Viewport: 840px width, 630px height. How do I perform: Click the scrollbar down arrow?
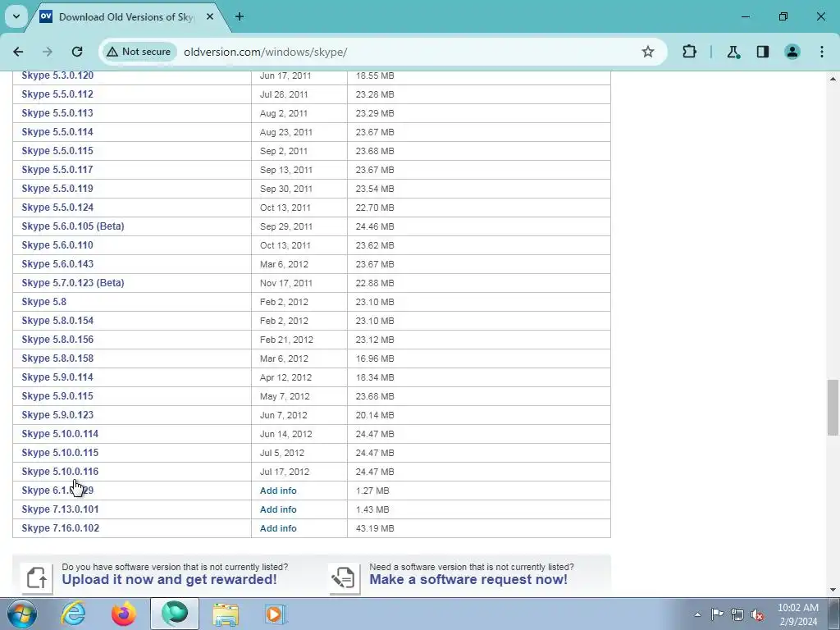(833, 590)
